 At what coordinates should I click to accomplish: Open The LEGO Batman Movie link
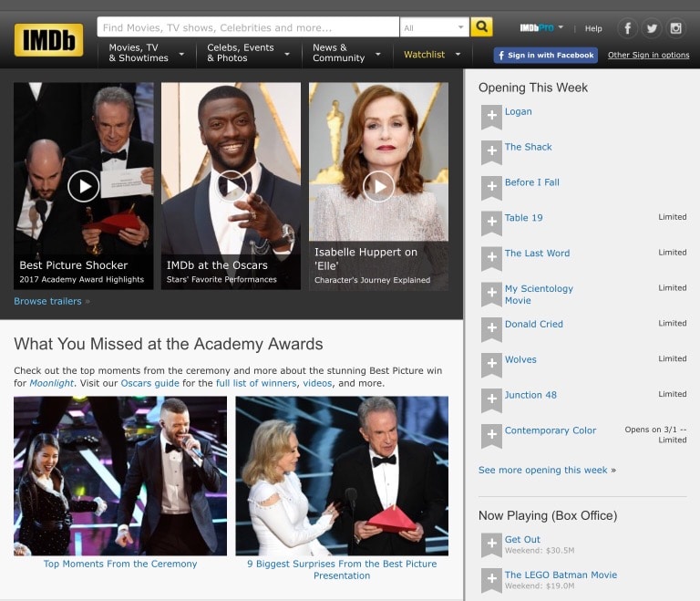(x=561, y=575)
